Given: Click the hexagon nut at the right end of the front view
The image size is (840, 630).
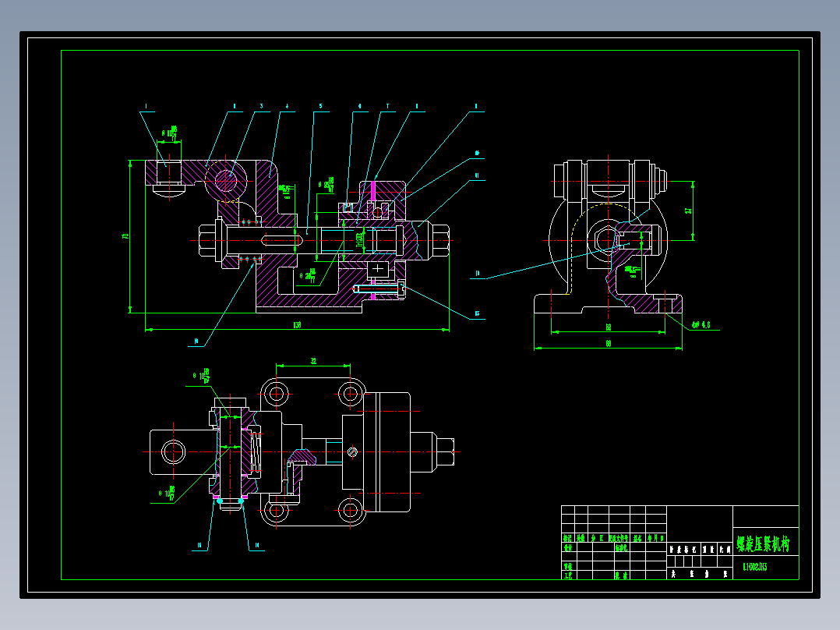Looking at the screenshot, I should point(439,241).
